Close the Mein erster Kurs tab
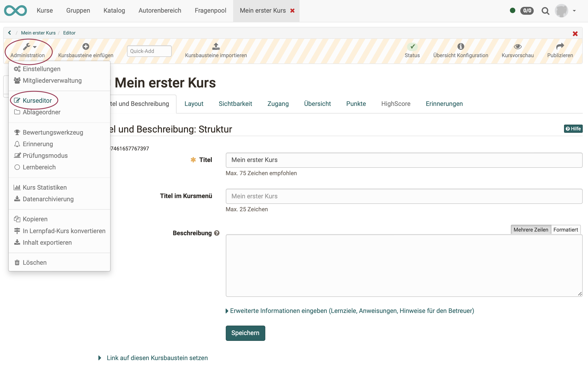Viewport: 588px width, 373px height. [x=292, y=11]
